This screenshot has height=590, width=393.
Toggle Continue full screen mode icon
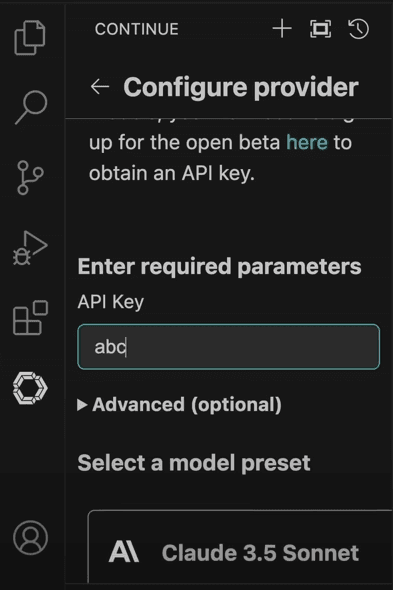coord(320,29)
